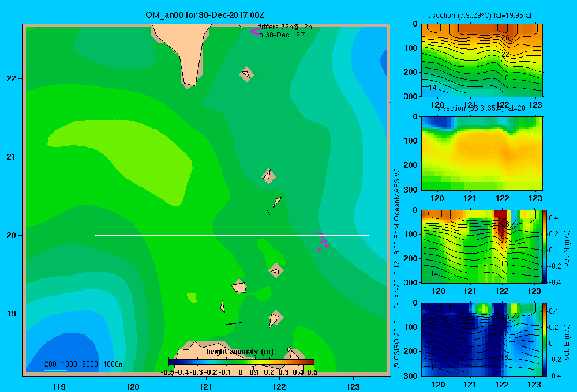Viewport: 577px width, 392px height.
Task: Select the magenta drifter arrow beside the drifters label
Action: [x=254, y=31]
